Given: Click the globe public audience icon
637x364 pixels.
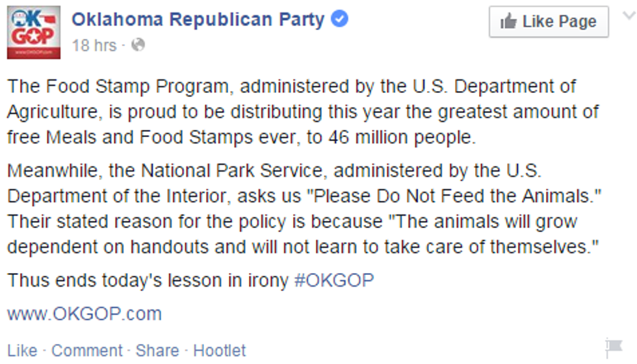Looking at the screenshot, I should [x=137, y=45].
